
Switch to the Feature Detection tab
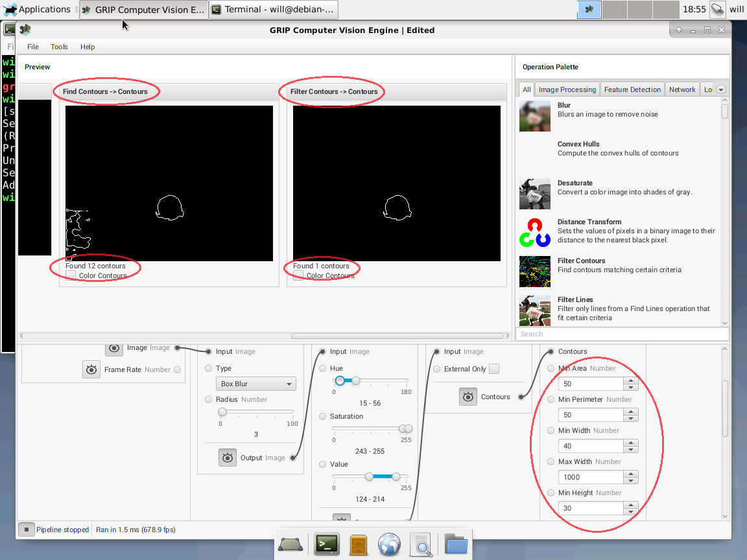click(x=632, y=89)
